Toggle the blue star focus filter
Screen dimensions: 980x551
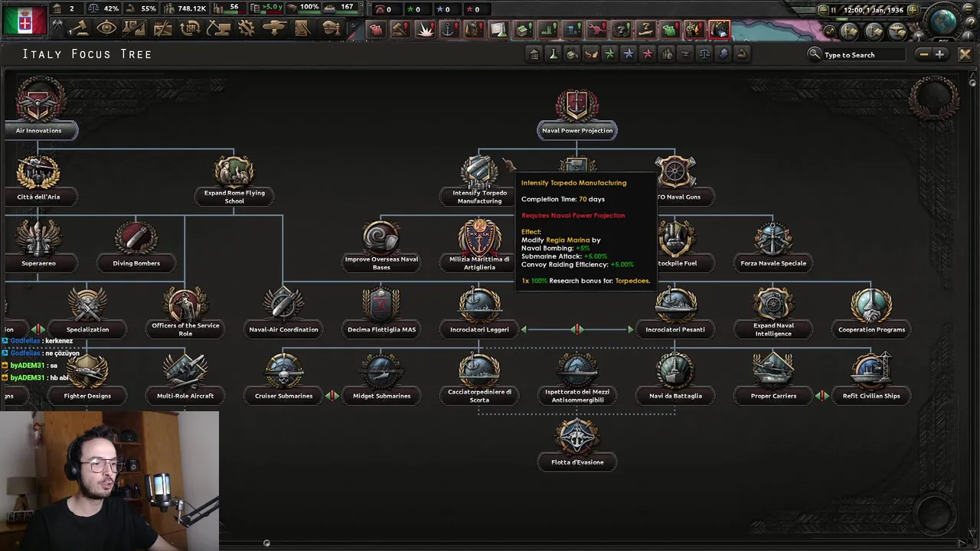629,54
